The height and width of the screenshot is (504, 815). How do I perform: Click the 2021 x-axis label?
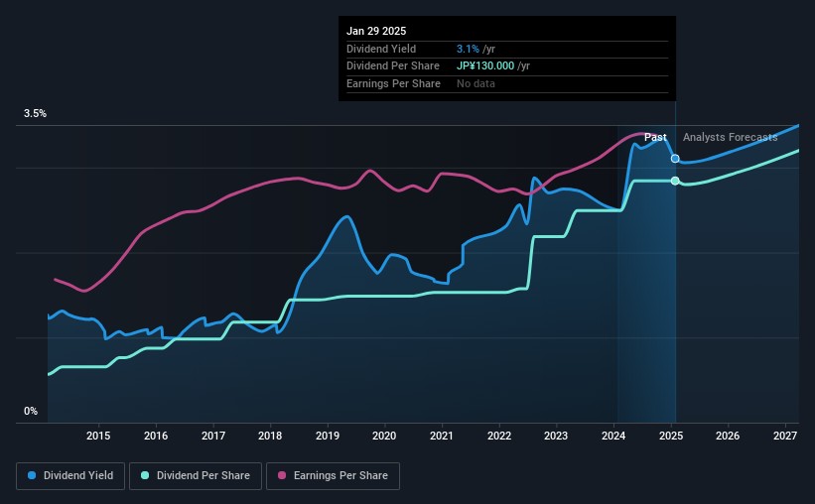pos(442,436)
